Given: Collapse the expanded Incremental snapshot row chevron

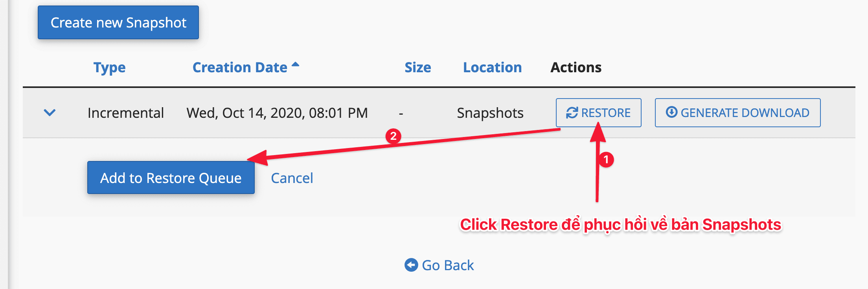Looking at the screenshot, I should pyautogui.click(x=49, y=113).
